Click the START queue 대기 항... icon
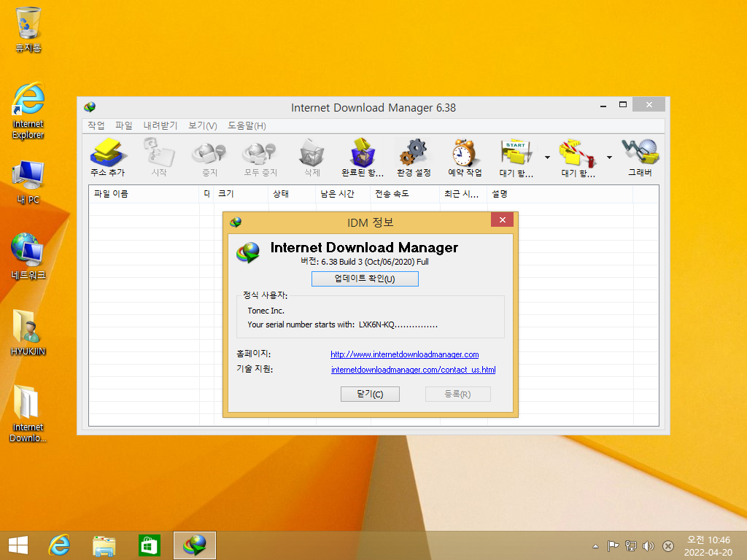The width and height of the screenshot is (747, 560). [516, 157]
